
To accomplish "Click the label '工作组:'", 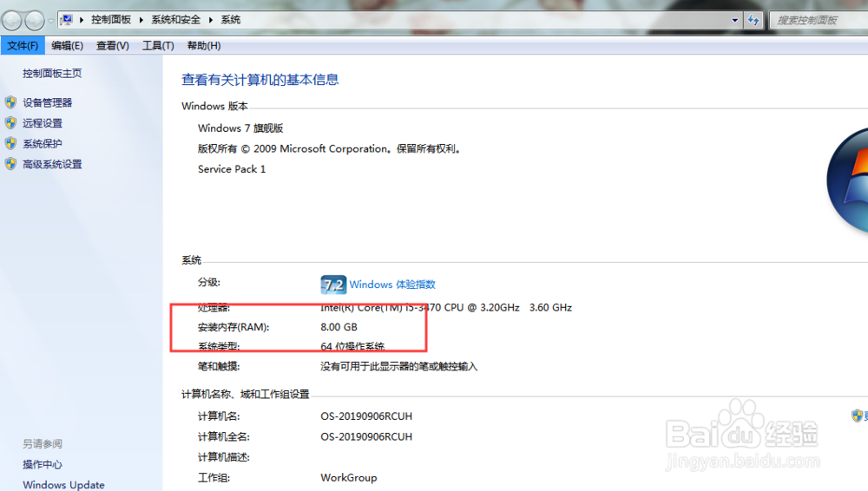I will 214,478.
